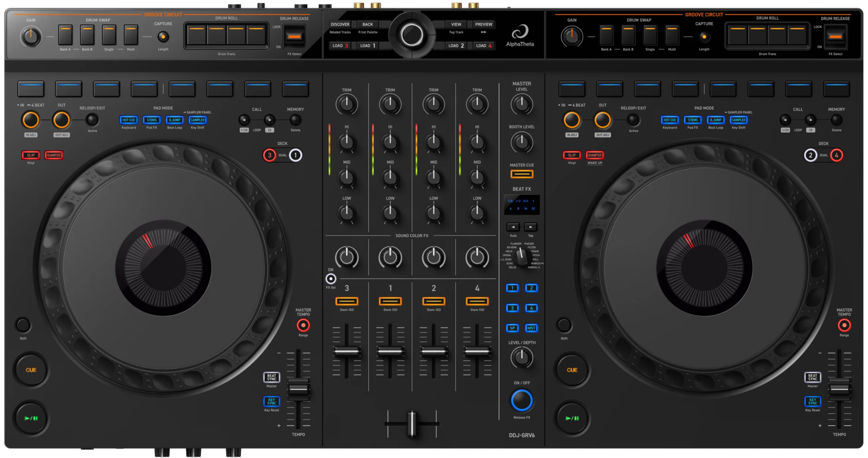Screen dimensions: 868x458
Task: Click the MEMORY button on the right deck
Action: [x=836, y=120]
